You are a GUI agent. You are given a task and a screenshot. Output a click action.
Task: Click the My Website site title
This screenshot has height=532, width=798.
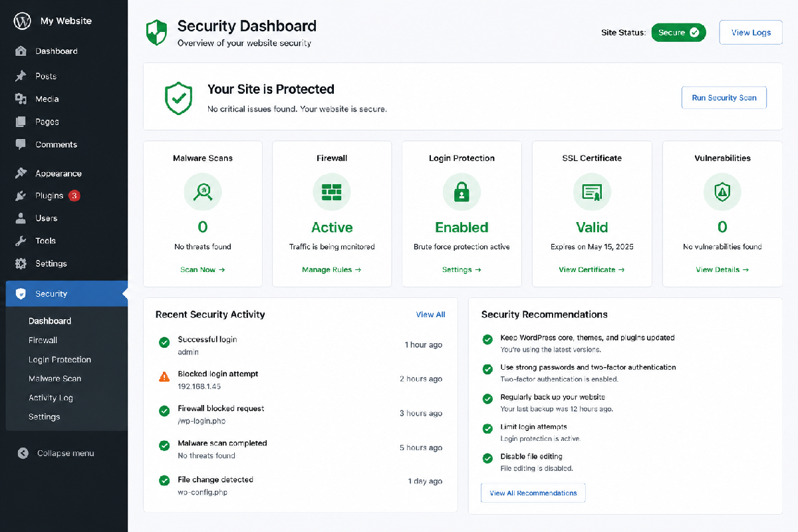tap(66, 21)
